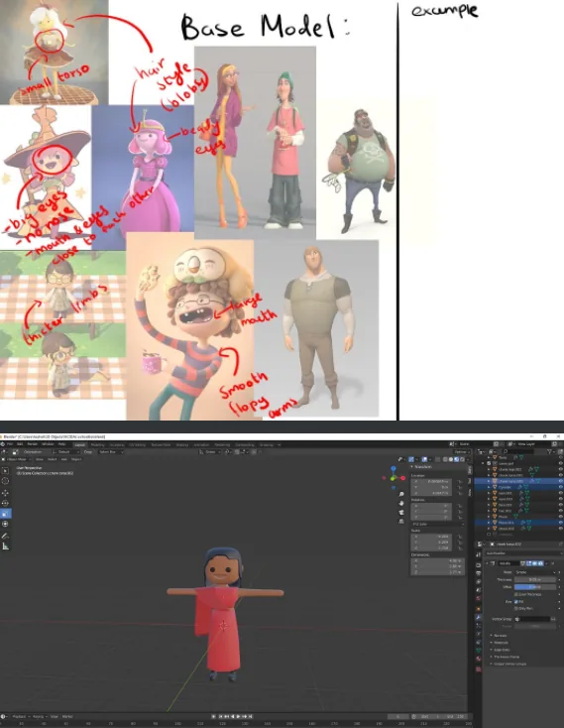Screen dimensions: 564x728
Task: Open Particles properties tab icon
Action: tap(478, 626)
